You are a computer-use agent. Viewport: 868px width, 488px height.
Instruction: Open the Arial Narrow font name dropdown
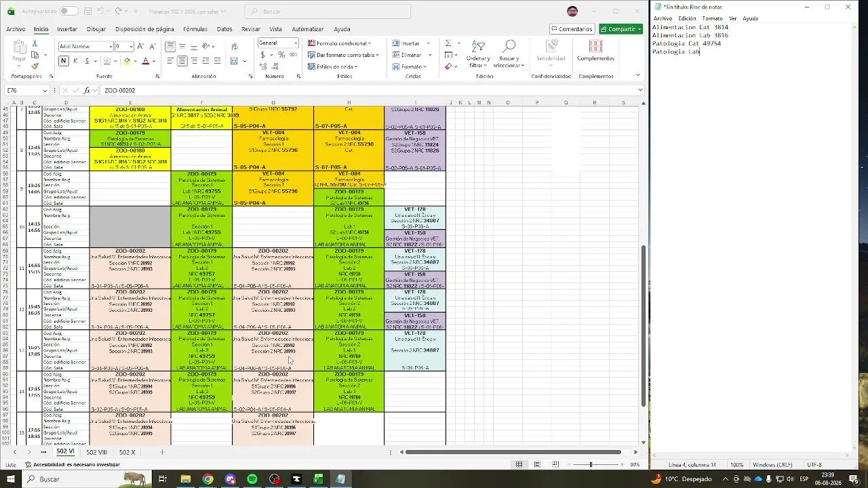(x=110, y=46)
